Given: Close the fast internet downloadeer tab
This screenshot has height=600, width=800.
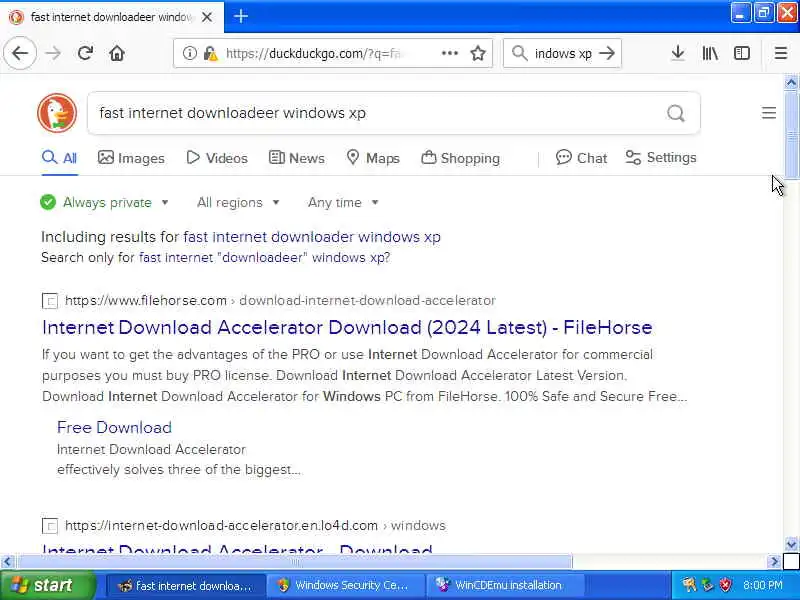Looking at the screenshot, I should point(207,17).
